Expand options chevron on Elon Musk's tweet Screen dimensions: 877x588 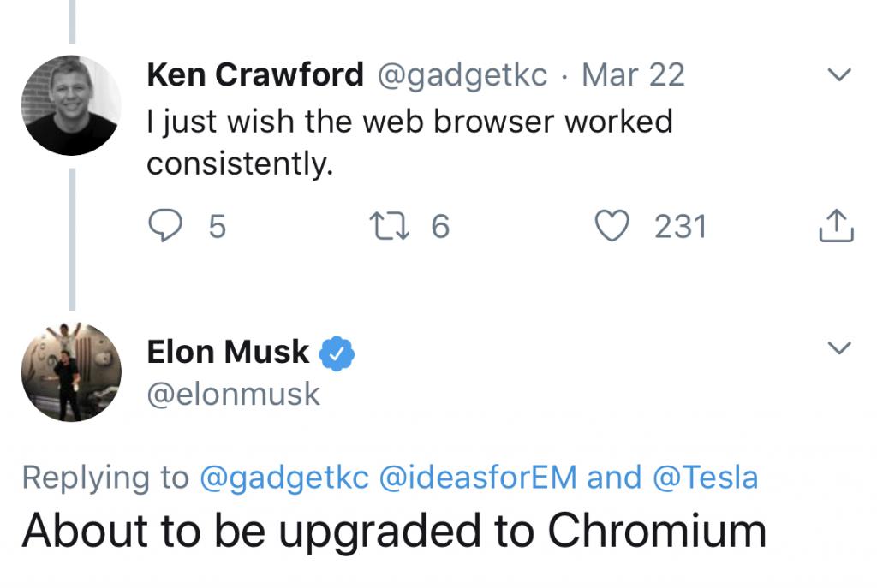[839, 347]
